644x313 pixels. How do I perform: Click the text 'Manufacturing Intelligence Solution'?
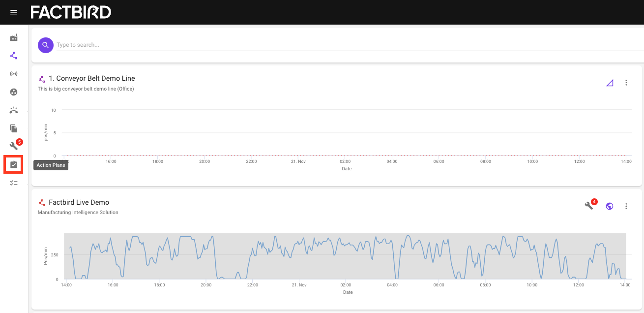tap(78, 213)
